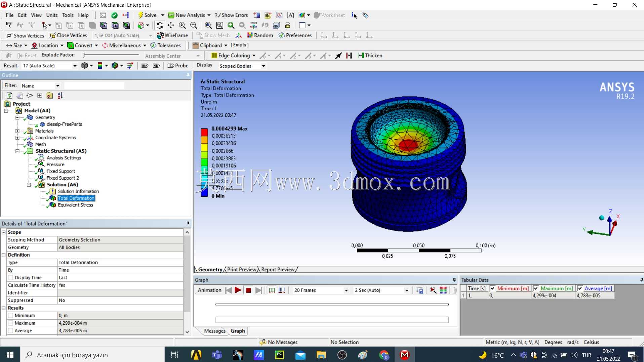Click the ISO view icon
Screen dimensions: 644x362
[254, 25]
